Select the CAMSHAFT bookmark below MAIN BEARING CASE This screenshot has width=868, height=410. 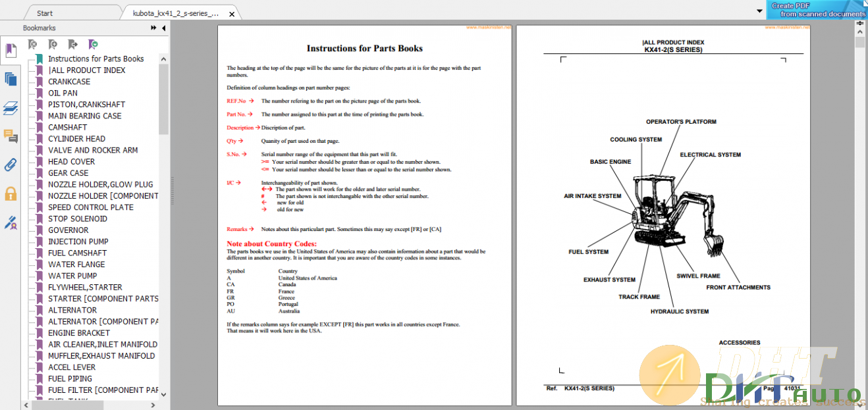click(x=67, y=127)
